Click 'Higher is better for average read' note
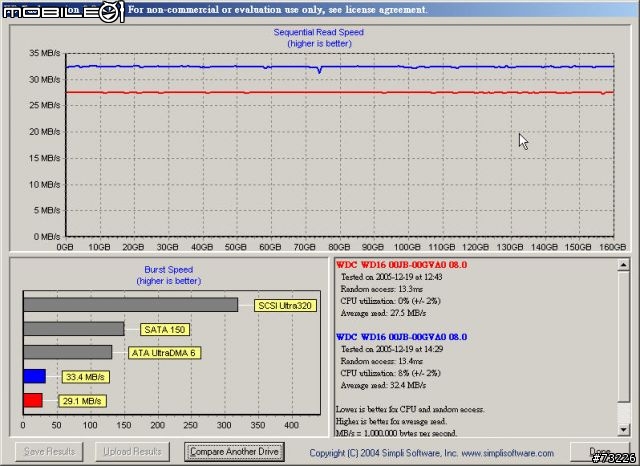 point(391,421)
